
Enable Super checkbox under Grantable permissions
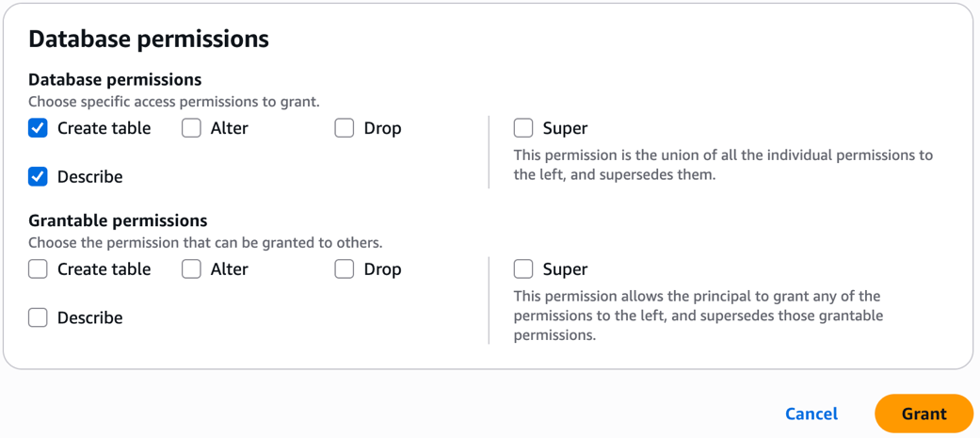point(523,269)
